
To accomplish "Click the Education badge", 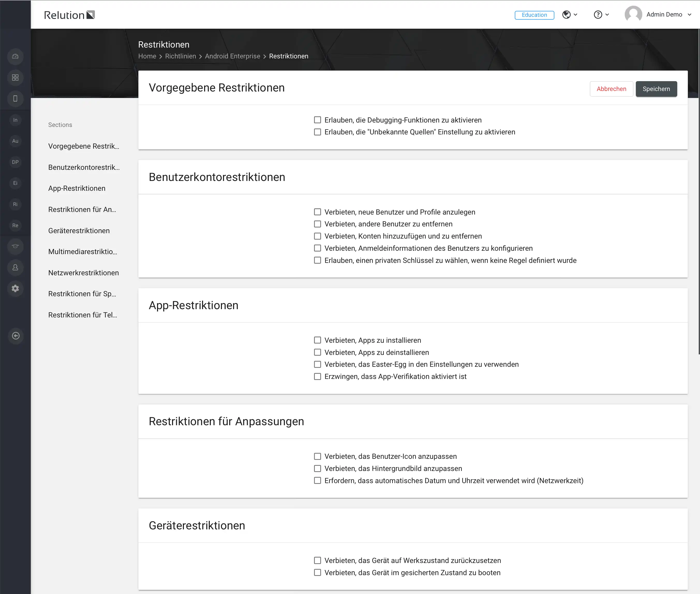I will click(x=534, y=15).
